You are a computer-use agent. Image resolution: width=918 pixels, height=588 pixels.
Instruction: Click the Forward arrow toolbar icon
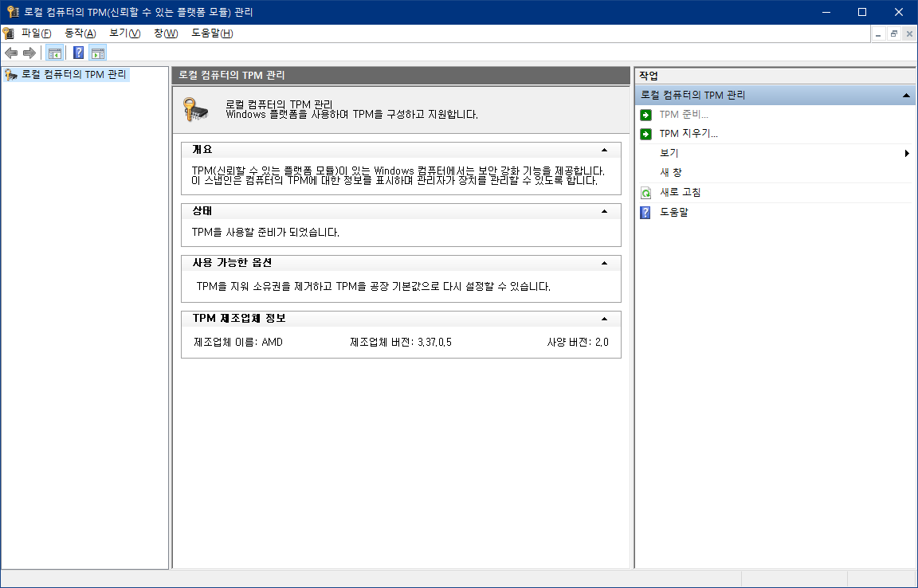(29, 53)
